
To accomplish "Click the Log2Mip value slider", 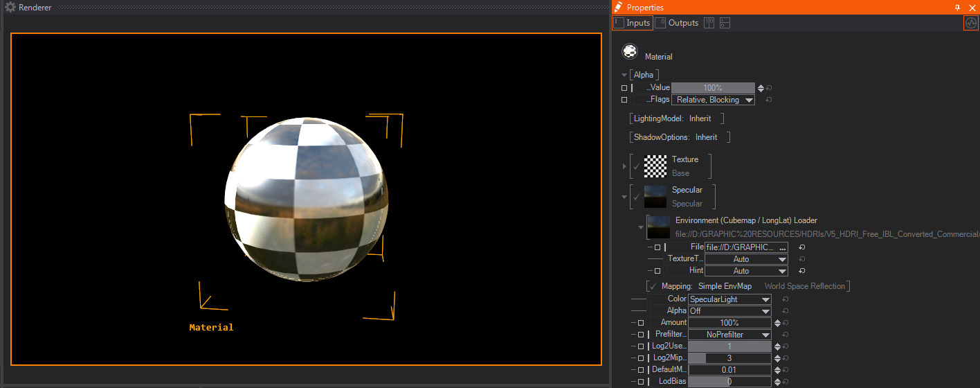I will [x=729, y=358].
